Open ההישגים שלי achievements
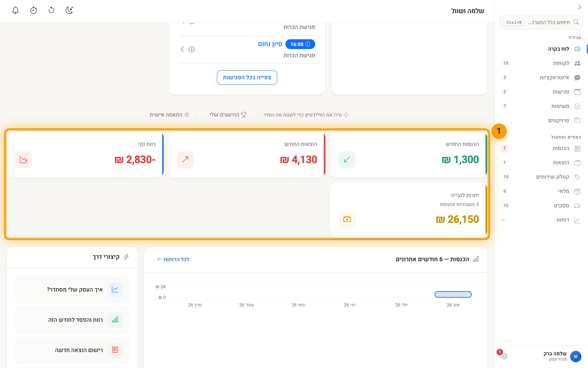The height and width of the screenshot is (368, 588). (228, 115)
